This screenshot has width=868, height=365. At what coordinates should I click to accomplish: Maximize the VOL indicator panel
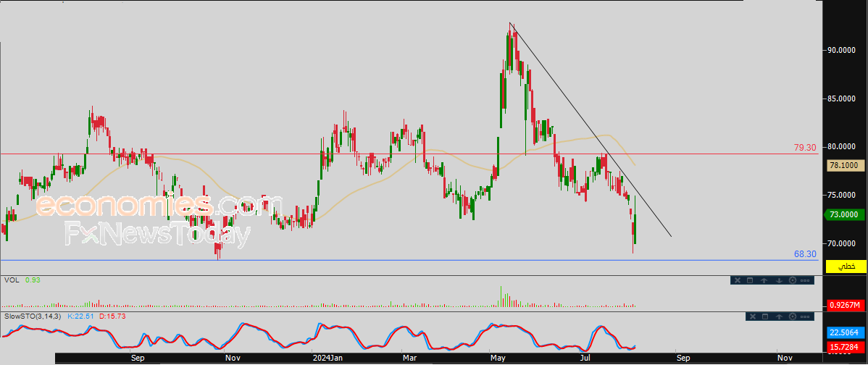750,280
